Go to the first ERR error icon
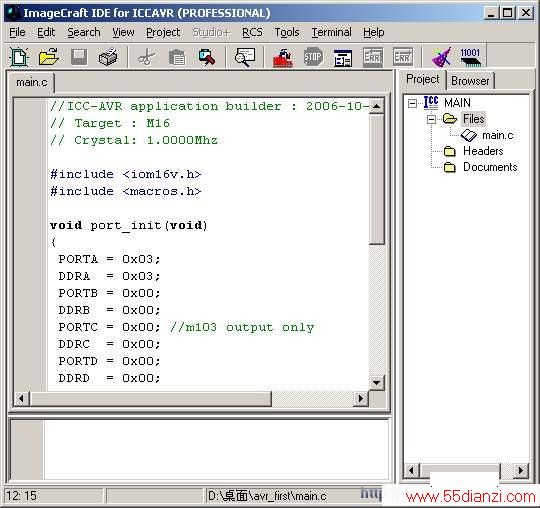Screen dimensions: 540x508 (373, 57)
